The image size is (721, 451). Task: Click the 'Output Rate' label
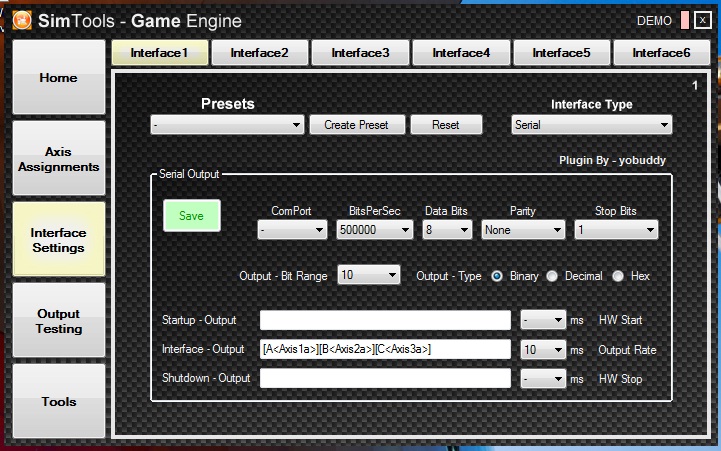pos(627,350)
